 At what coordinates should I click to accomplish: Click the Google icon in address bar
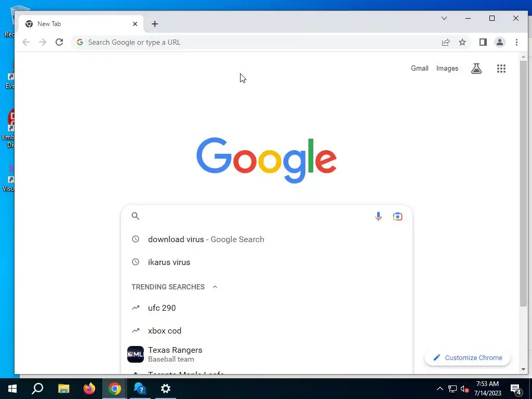[x=80, y=43]
